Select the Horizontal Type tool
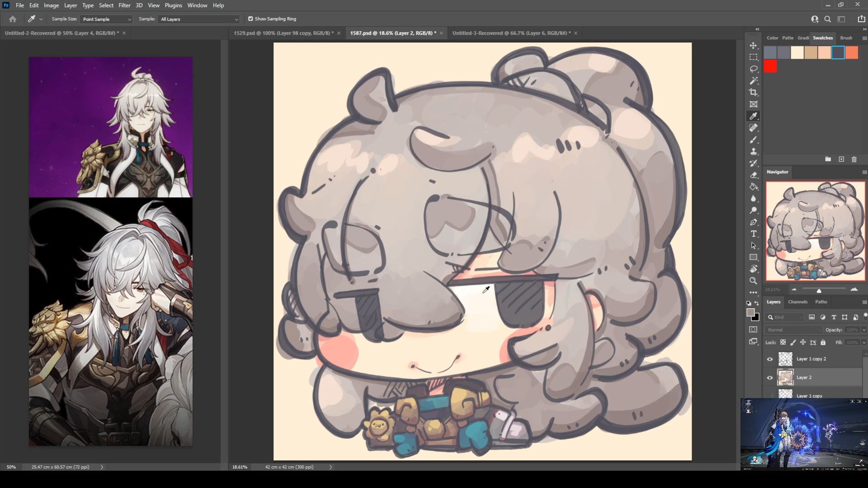868x488 pixels. point(753,234)
